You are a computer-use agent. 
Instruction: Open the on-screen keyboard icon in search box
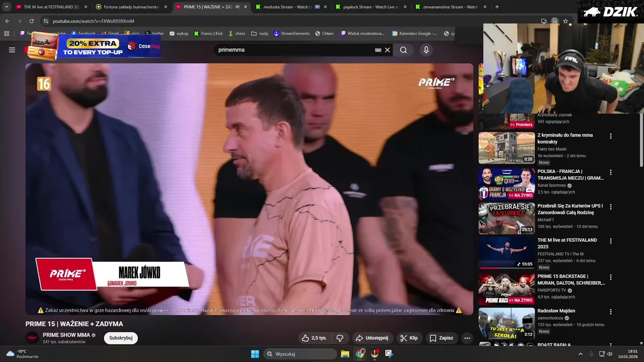click(x=378, y=50)
